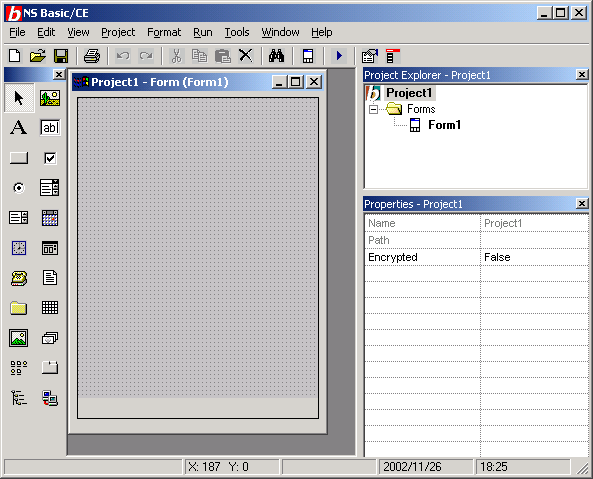Click the Cut scissors icon
This screenshot has height=479, width=593.
pos(176,56)
